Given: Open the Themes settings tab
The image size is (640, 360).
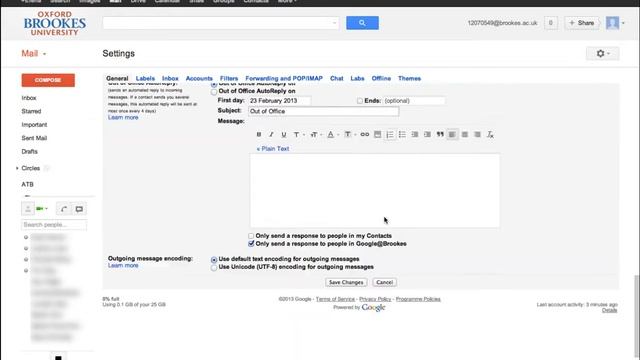Looking at the screenshot, I should [409, 78].
